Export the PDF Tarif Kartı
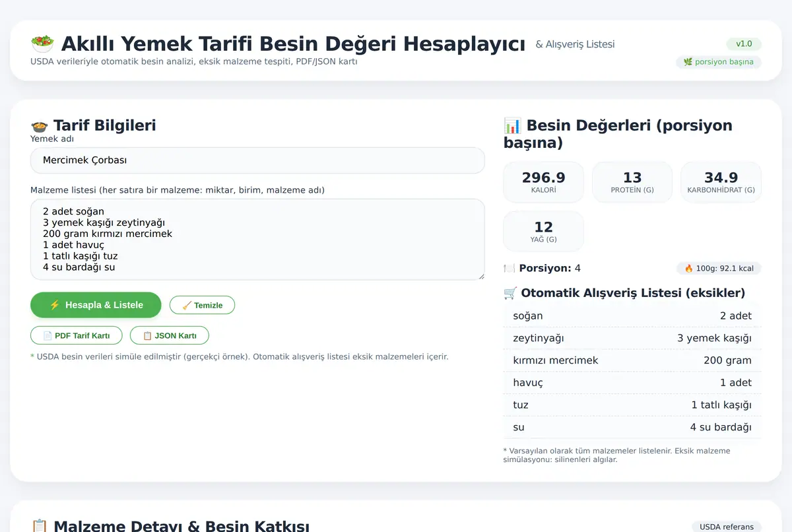This screenshot has height=532, width=792. [x=76, y=335]
